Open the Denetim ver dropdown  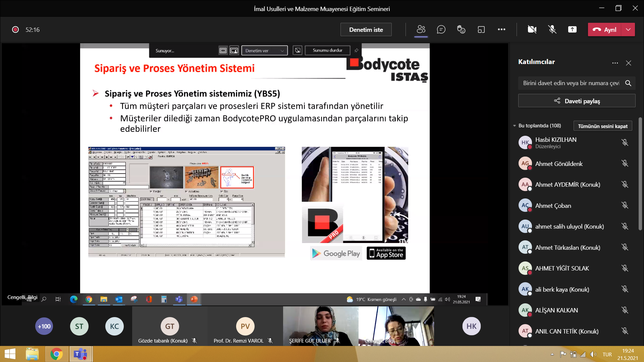pos(264,51)
